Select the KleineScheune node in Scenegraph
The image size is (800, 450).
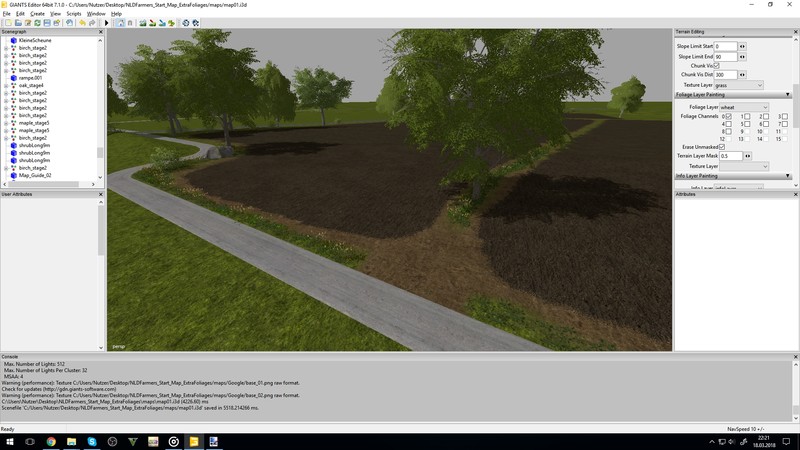coord(35,40)
